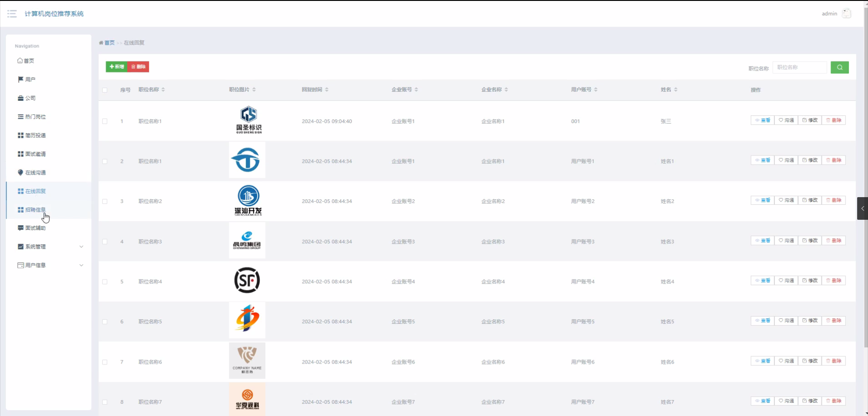Open 热门岗位 in the sidebar

(x=48, y=117)
